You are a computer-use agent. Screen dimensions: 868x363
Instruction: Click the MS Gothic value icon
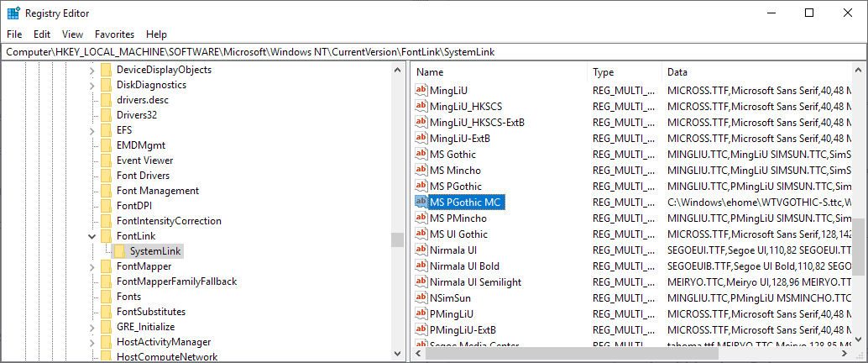click(421, 155)
